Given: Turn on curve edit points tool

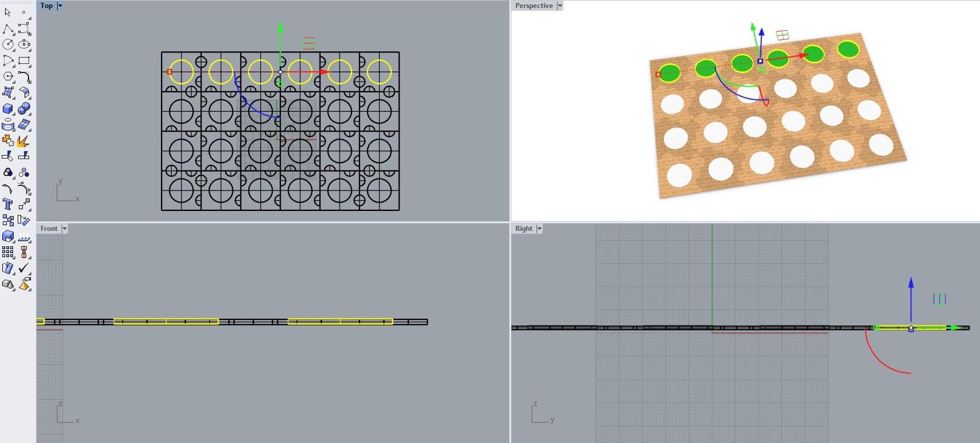Looking at the screenshot, I should (x=8, y=188).
